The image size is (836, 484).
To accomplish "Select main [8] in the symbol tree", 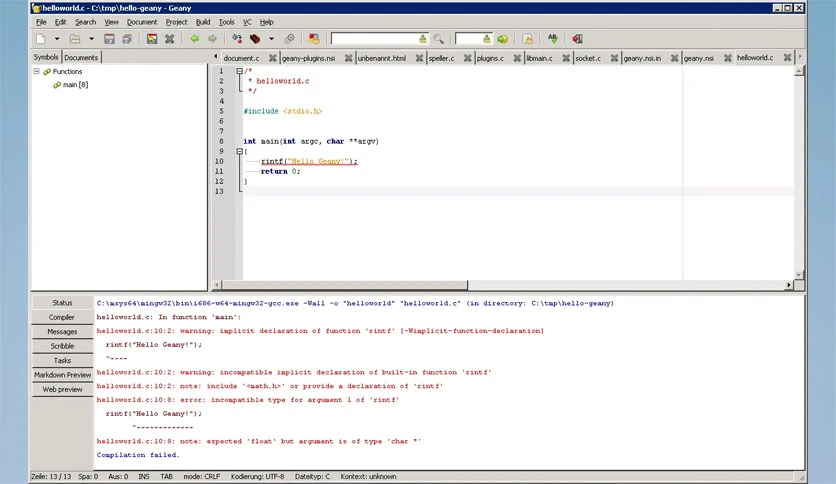I will (75, 85).
